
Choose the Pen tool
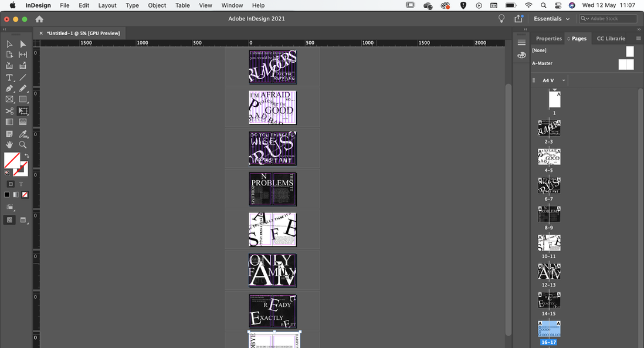click(x=9, y=89)
